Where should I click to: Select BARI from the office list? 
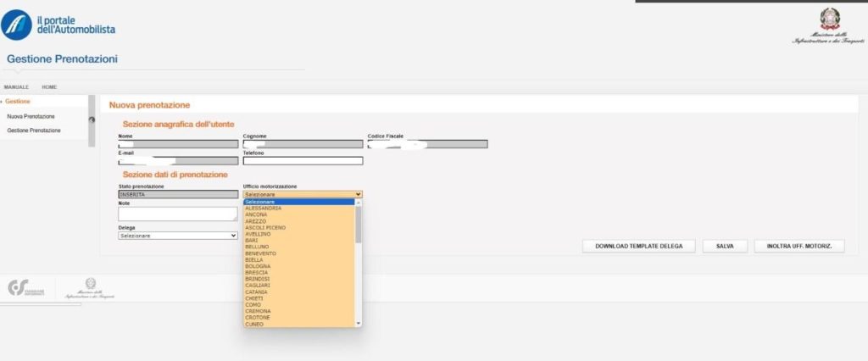coord(299,241)
